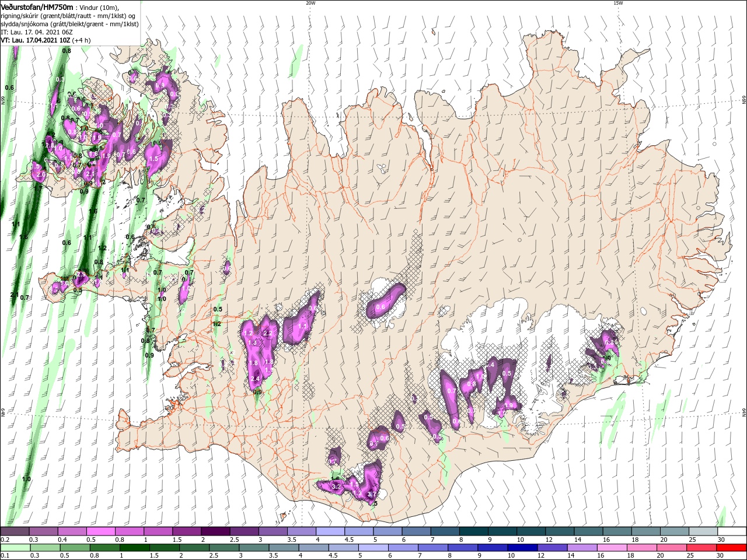Select the 3.7 snowfall value label
The image size is (747, 560).
372,494
